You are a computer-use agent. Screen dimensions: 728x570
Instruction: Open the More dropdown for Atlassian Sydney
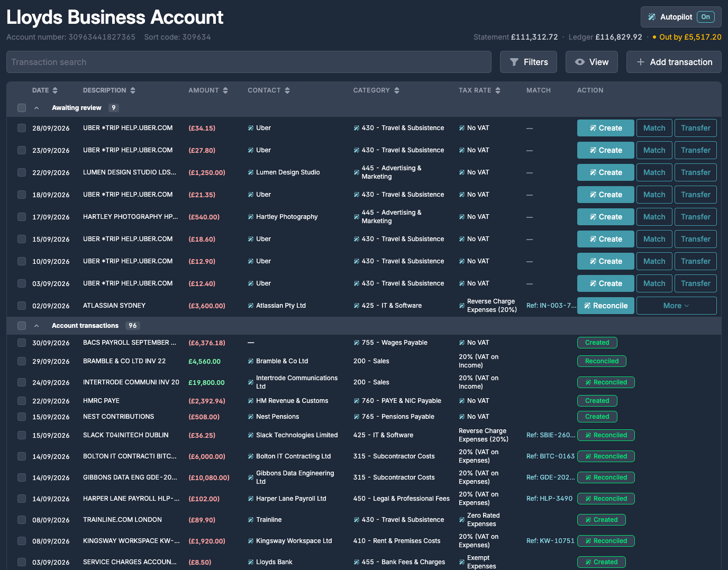pyautogui.click(x=677, y=306)
